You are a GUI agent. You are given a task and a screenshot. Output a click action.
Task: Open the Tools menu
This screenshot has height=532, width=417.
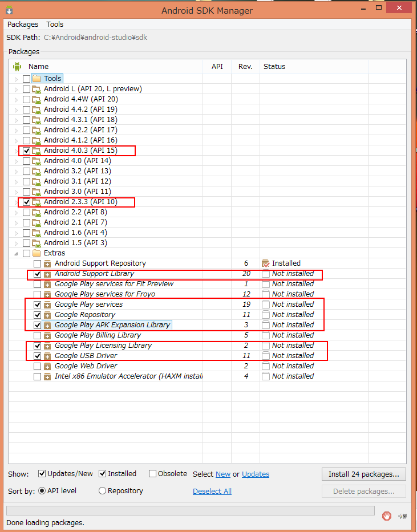point(55,25)
